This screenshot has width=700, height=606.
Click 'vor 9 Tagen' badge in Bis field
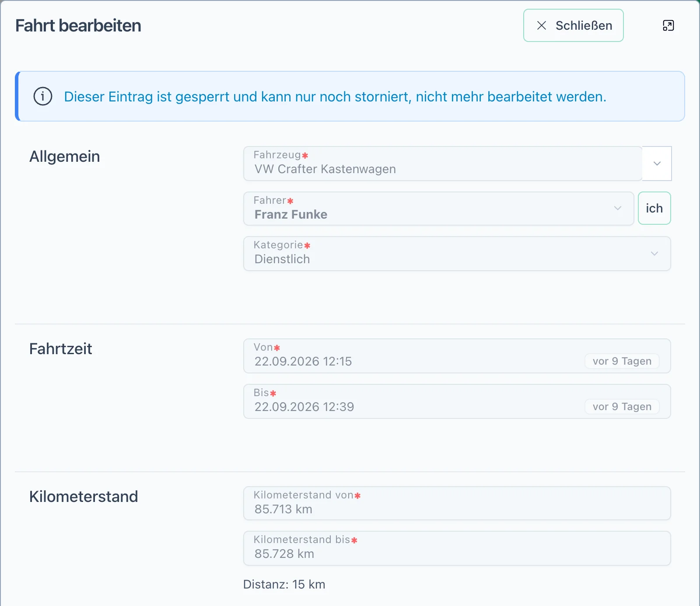[x=622, y=407]
